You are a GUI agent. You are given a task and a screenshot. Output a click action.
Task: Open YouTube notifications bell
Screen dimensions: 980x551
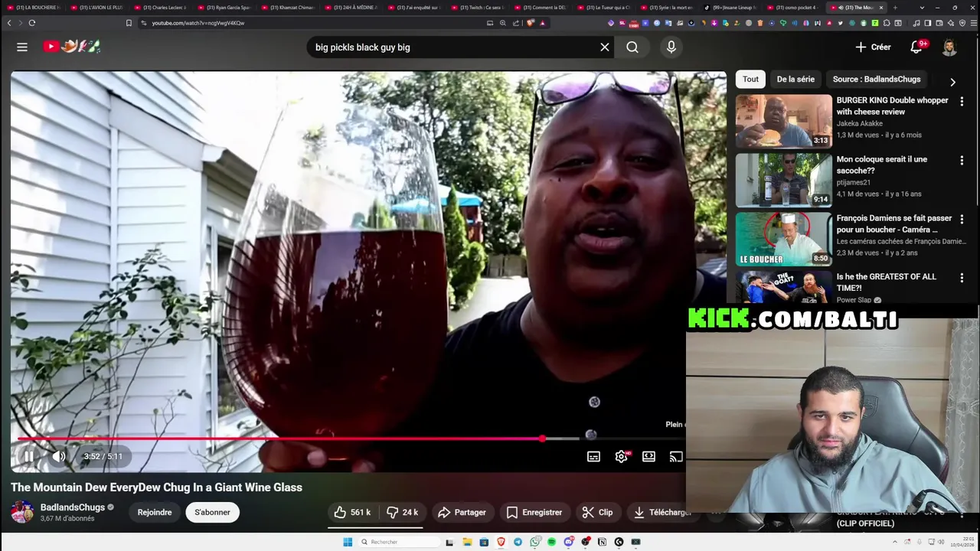tap(916, 47)
